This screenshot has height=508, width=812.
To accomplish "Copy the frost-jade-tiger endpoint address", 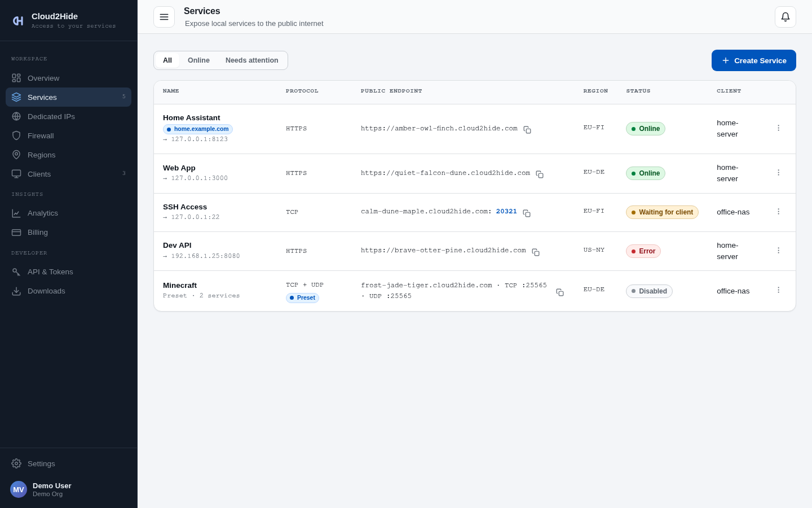I will pos(560,292).
